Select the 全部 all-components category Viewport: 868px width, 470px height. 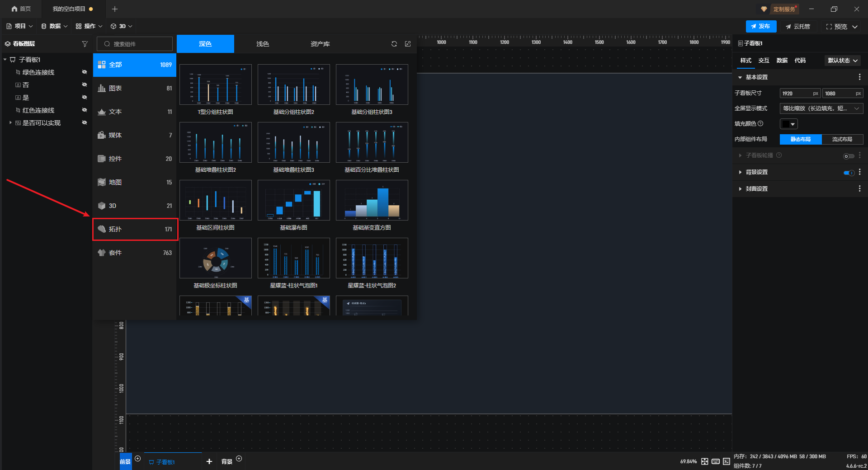click(x=135, y=65)
